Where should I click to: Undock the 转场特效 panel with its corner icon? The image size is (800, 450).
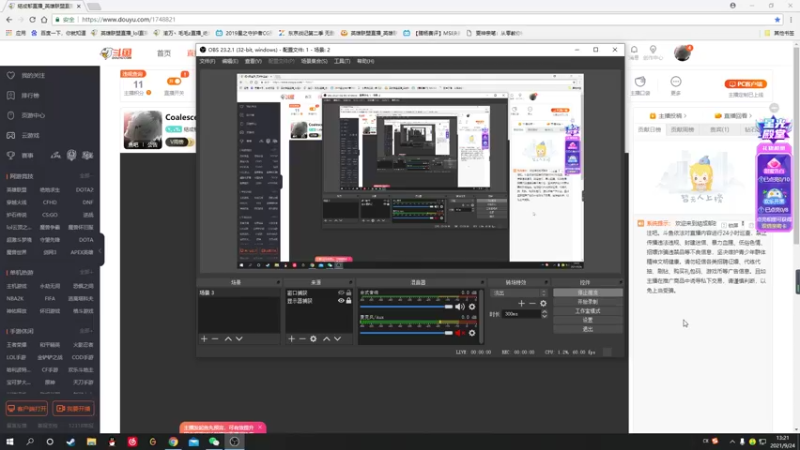click(545, 282)
